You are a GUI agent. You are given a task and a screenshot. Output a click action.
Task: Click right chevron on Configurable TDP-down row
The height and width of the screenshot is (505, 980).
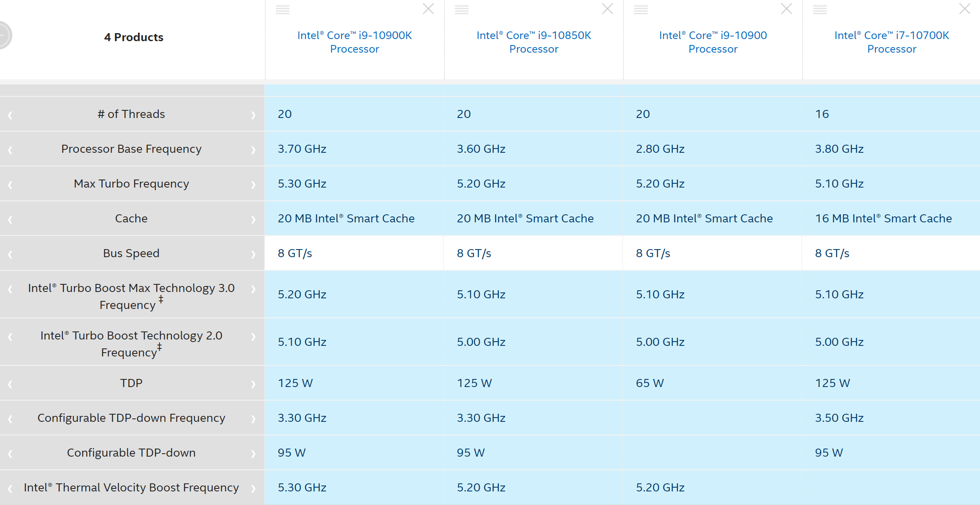(x=253, y=454)
